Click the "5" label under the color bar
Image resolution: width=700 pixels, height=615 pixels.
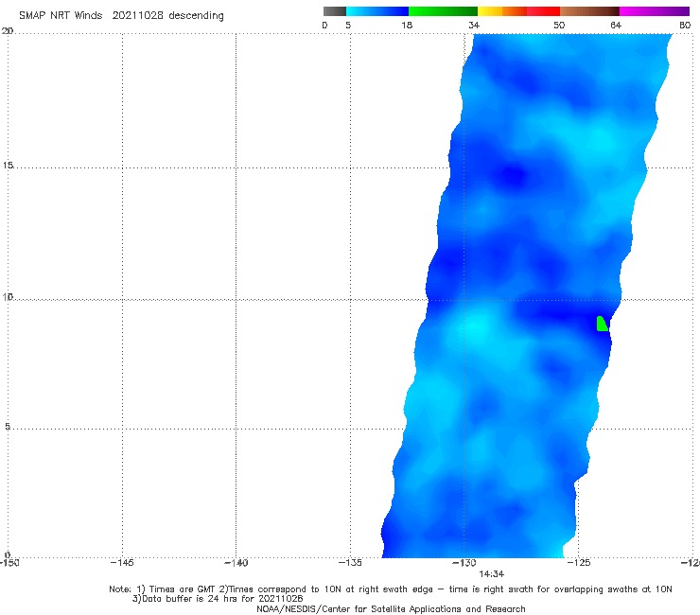point(348,25)
